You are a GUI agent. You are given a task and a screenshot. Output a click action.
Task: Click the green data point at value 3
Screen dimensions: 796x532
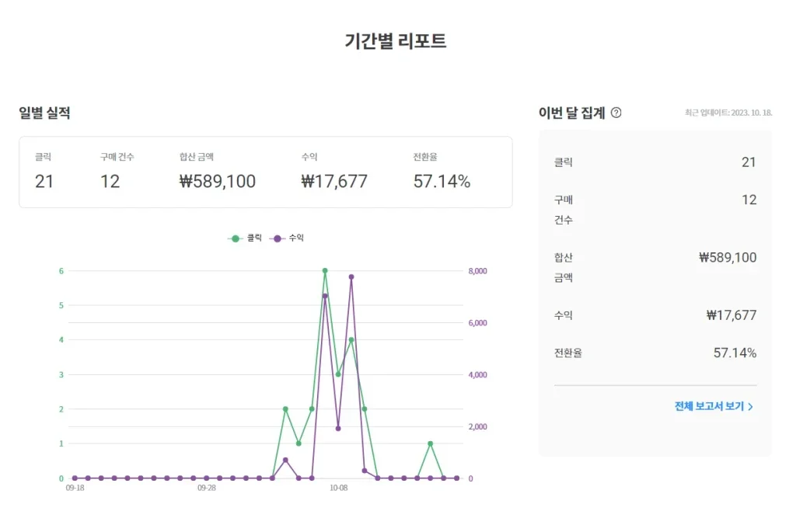338,374
